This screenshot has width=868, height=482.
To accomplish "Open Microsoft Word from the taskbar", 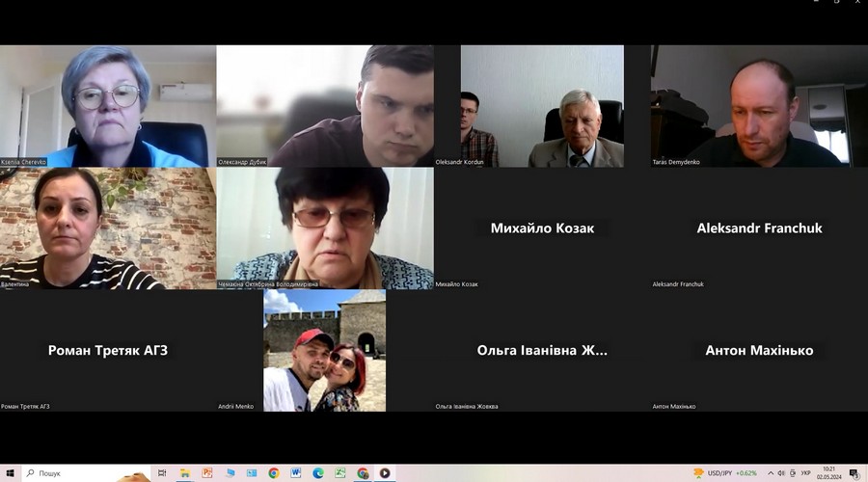I will [x=296, y=473].
